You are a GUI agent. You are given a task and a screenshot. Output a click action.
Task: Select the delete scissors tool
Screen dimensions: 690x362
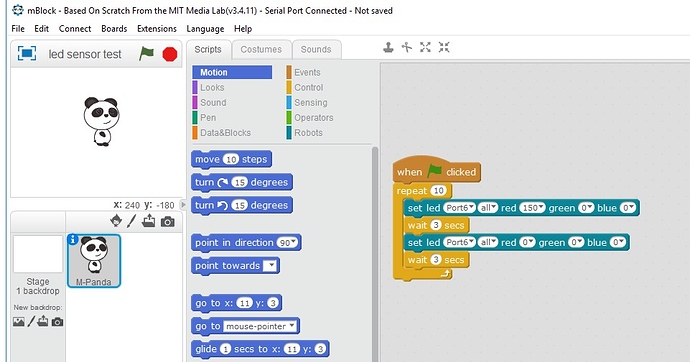coord(407,48)
